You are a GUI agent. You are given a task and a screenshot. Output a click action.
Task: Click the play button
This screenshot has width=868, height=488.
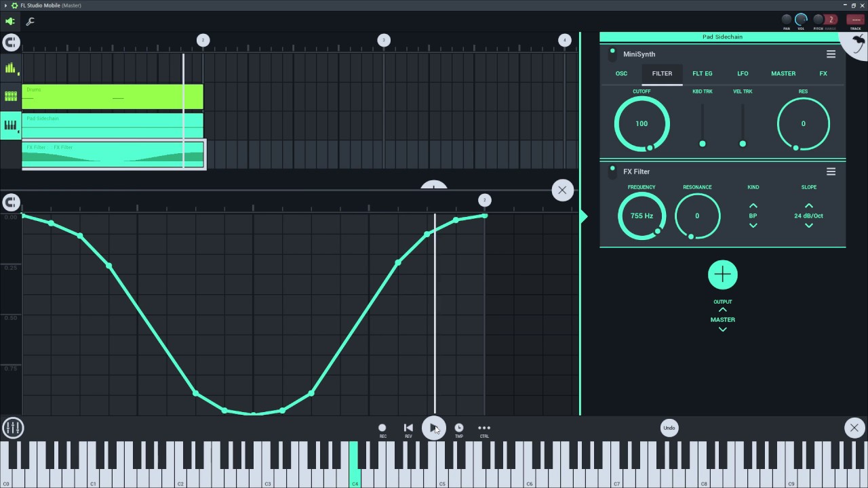click(x=434, y=428)
